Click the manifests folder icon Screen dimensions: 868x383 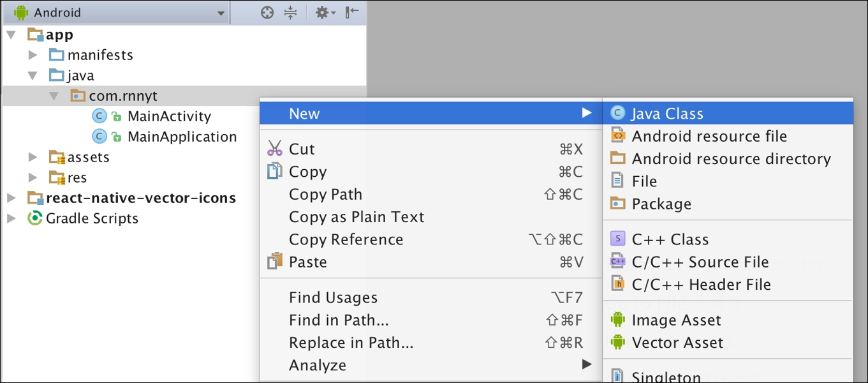point(57,55)
